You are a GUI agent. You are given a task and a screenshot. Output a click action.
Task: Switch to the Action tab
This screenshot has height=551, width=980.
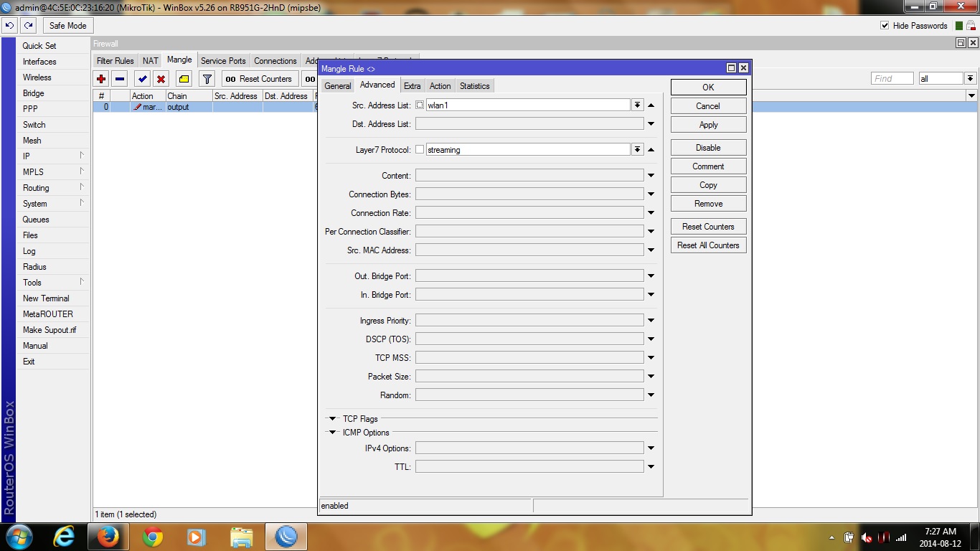tap(440, 86)
